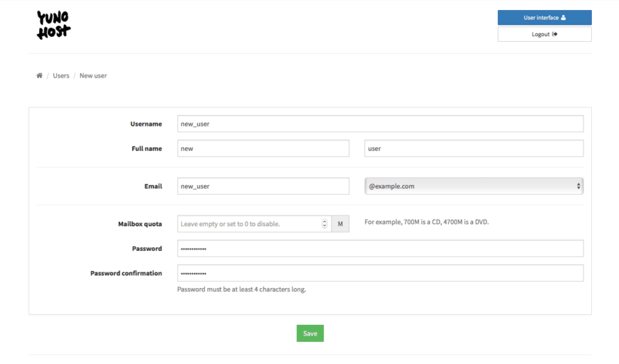The width and height of the screenshot is (619, 364).
Task: Click the Password confirmation label
Action: pyautogui.click(x=126, y=273)
